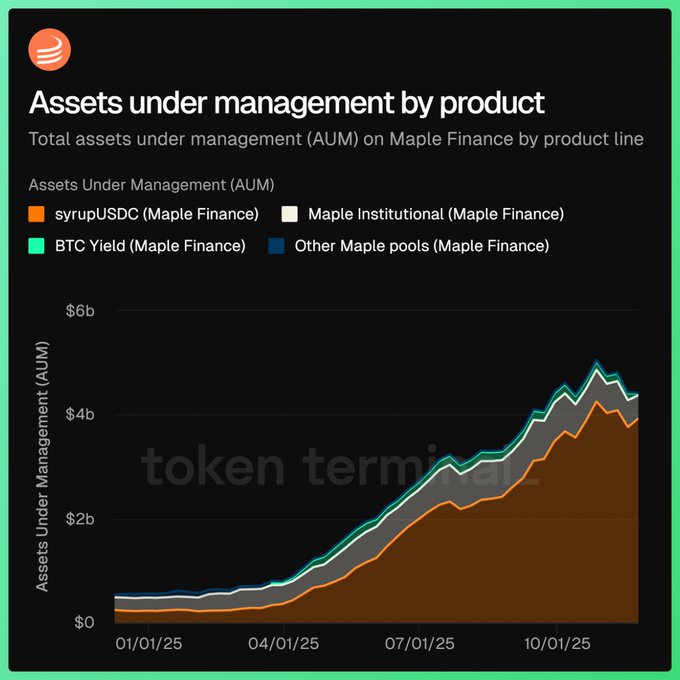
Task: Click the $2b y-axis label
Action: click(79, 519)
